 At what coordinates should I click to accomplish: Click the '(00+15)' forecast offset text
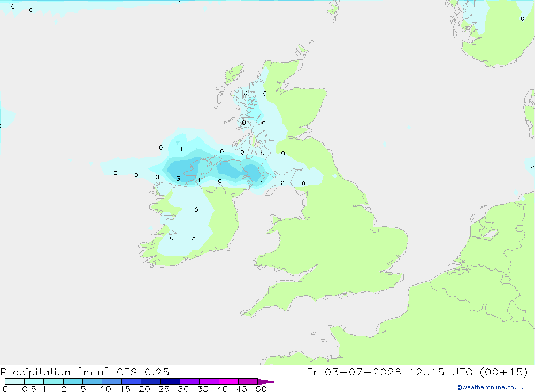click(503, 372)
